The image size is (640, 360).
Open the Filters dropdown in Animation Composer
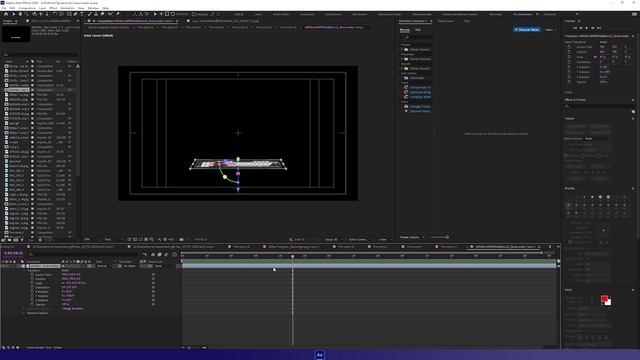[550, 30]
